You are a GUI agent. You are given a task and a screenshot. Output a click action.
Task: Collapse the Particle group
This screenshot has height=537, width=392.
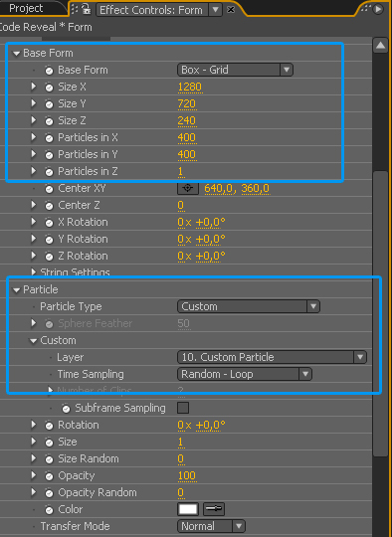[x=16, y=290]
